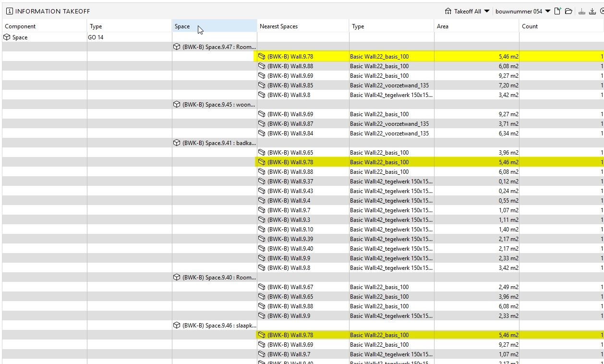604x364 pixels.
Task: Click the wall icon next to Wall.9.39
Action: pos(262,239)
